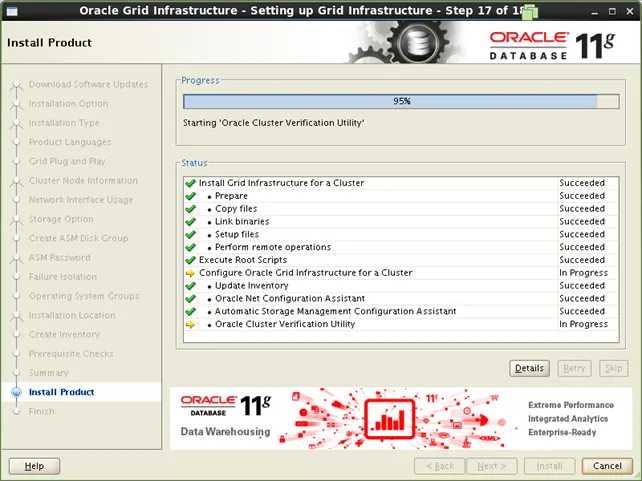Click the Data Warehousing banner text
The width and height of the screenshot is (642, 481).
click(x=225, y=431)
